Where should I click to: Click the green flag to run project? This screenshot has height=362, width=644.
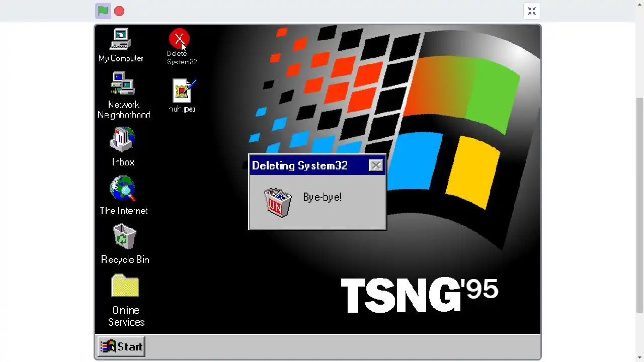103,11
